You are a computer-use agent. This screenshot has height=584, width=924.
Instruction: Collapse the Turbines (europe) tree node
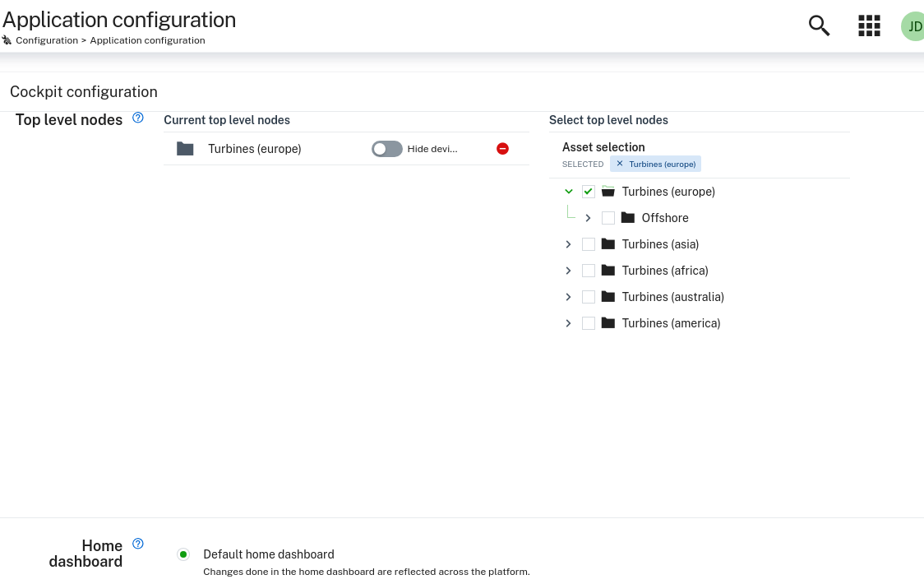click(x=568, y=191)
